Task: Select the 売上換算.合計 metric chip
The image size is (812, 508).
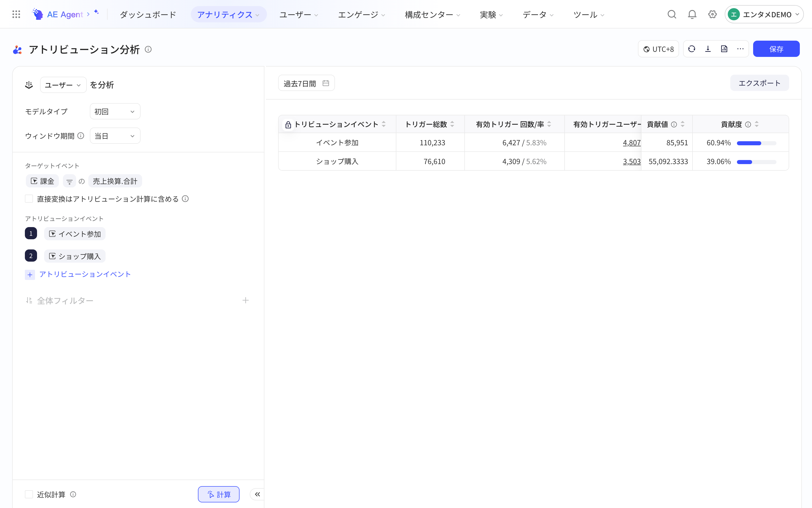Action: click(x=115, y=181)
